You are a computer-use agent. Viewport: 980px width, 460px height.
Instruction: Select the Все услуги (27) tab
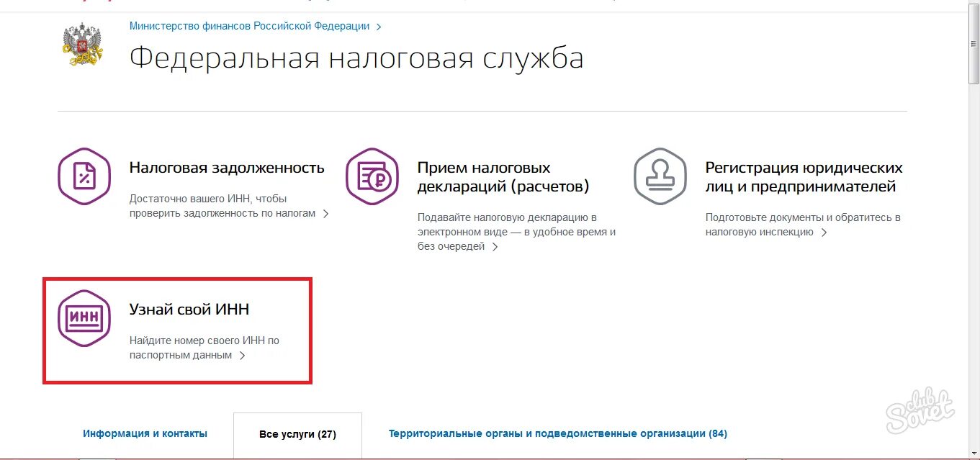pyautogui.click(x=297, y=434)
